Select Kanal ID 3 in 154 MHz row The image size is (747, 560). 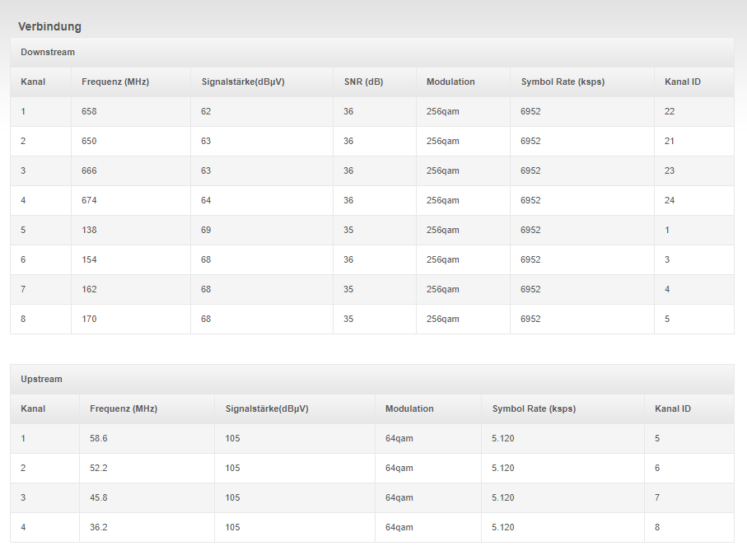pos(667,259)
